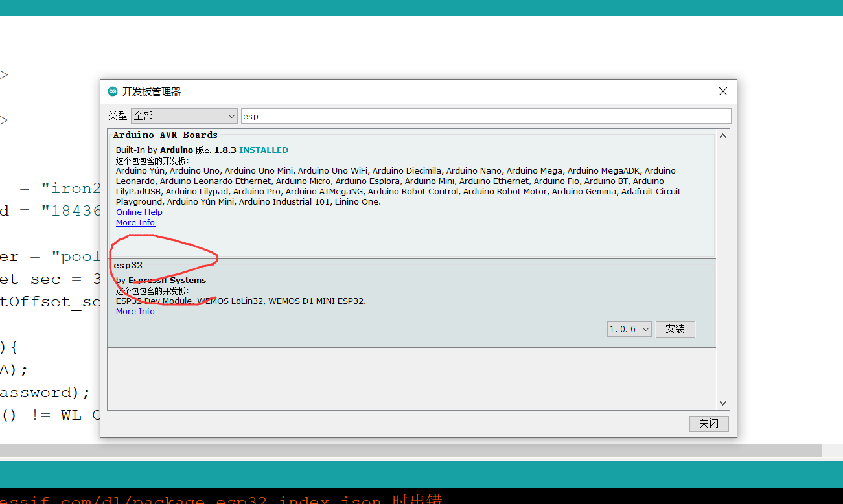Image resolution: width=843 pixels, height=504 pixels.
Task: Open More Info link under Arduino AVR Boards
Action: click(135, 222)
